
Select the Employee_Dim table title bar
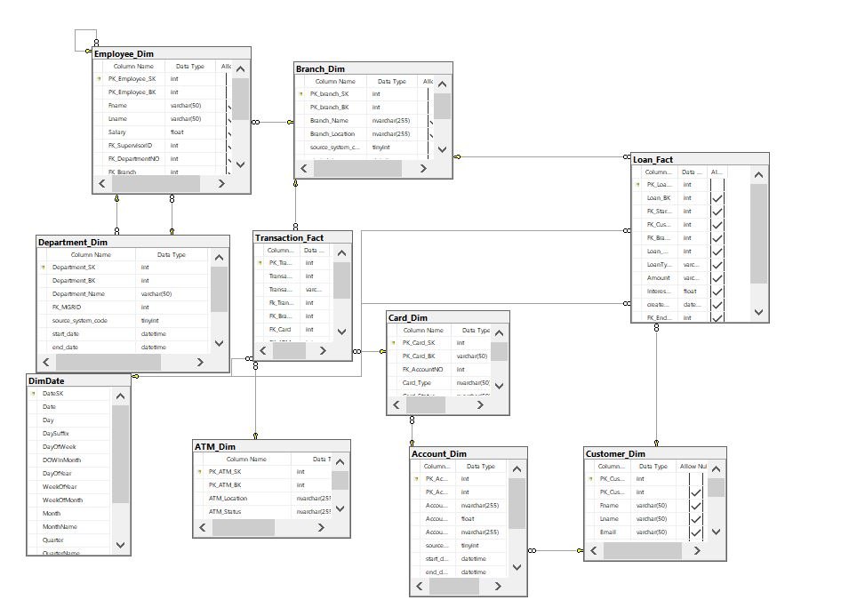pyautogui.click(x=172, y=53)
